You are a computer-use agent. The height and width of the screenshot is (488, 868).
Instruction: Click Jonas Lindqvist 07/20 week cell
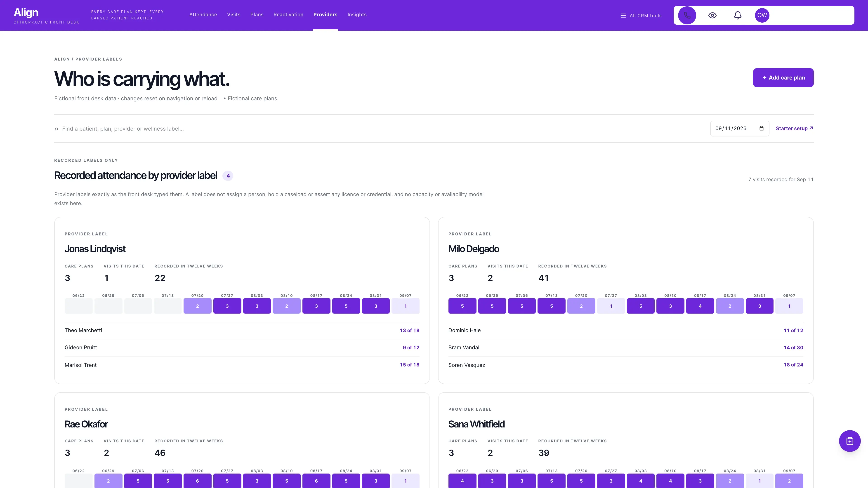tap(198, 306)
